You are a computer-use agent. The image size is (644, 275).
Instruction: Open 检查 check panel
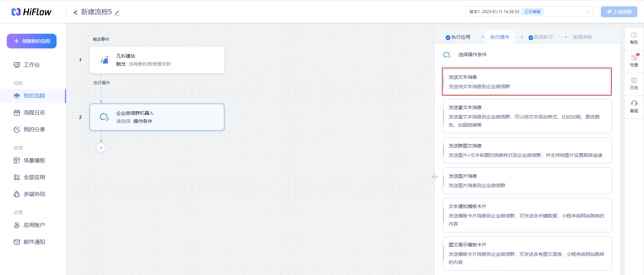coord(634,61)
